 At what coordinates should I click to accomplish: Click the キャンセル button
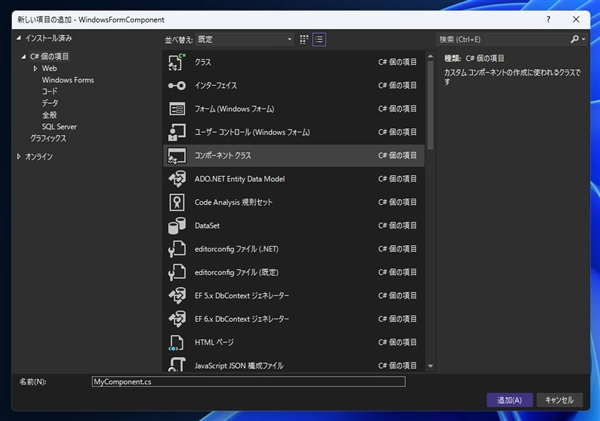[559, 400]
